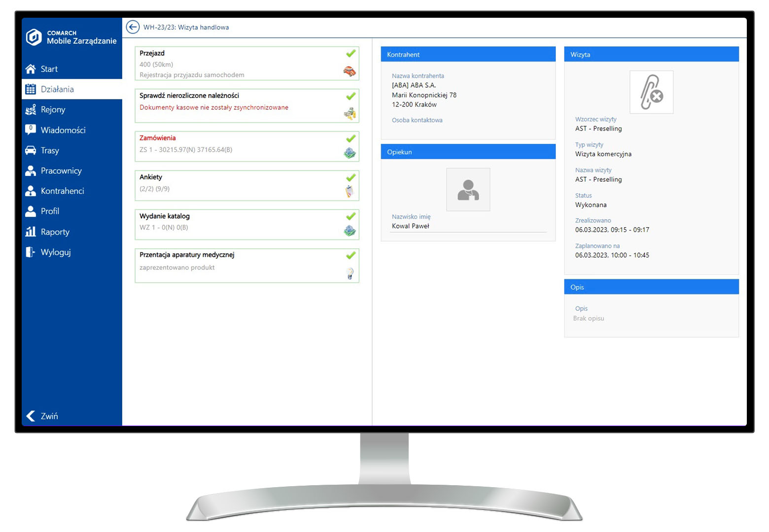Click the Comarch logo icon
Screen dimensions: 769x532
click(34, 37)
